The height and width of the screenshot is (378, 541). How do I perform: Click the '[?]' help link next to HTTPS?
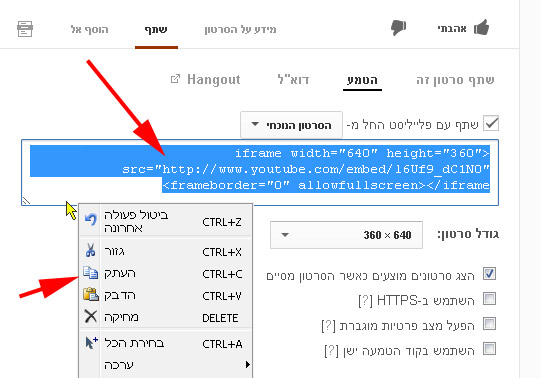click(366, 300)
